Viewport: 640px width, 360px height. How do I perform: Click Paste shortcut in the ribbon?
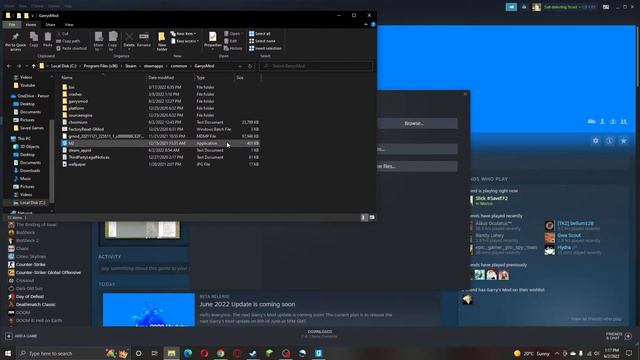(x=71, y=49)
